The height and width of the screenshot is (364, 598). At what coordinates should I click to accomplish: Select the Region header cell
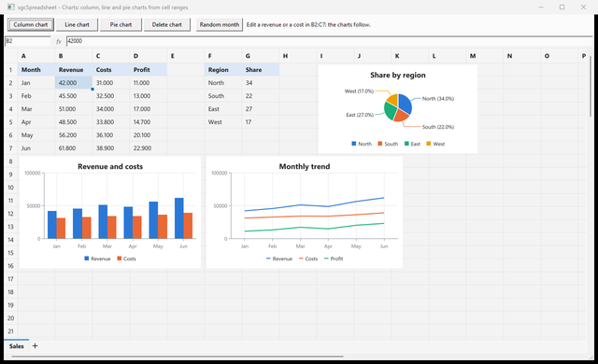point(222,70)
